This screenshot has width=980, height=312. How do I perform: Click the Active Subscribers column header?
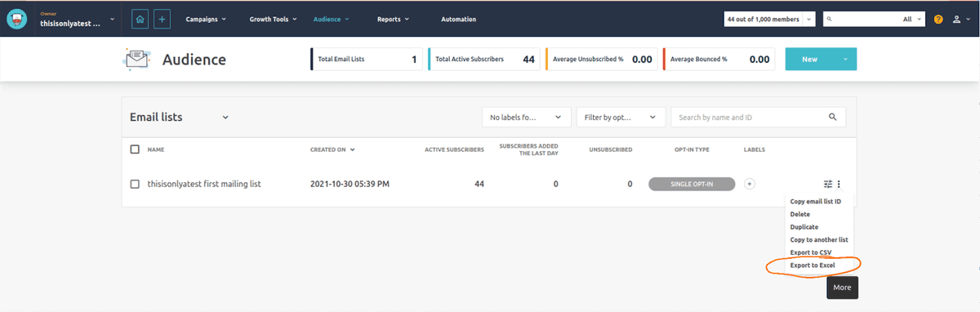click(454, 149)
